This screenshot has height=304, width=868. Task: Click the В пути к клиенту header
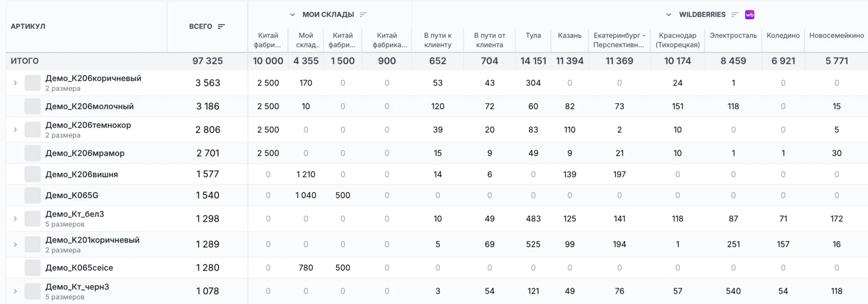coord(438,40)
